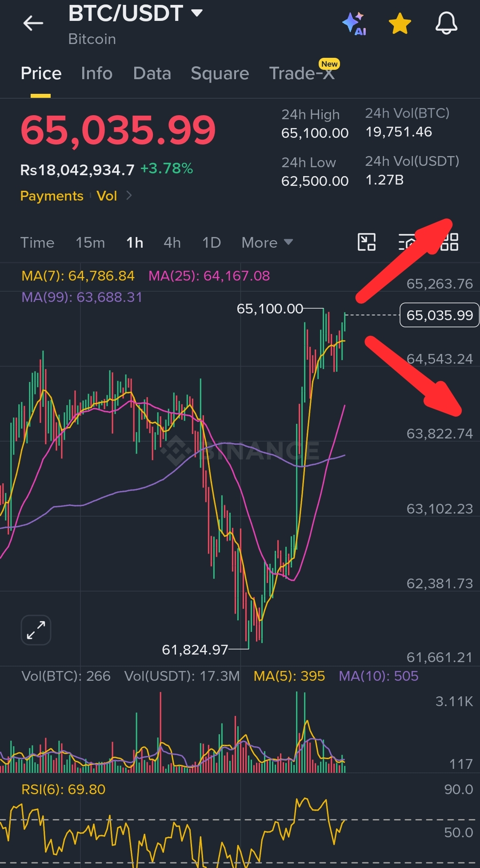Tap the Vol link beside Payments
Image resolution: width=480 pixels, height=868 pixels.
coord(107,196)
